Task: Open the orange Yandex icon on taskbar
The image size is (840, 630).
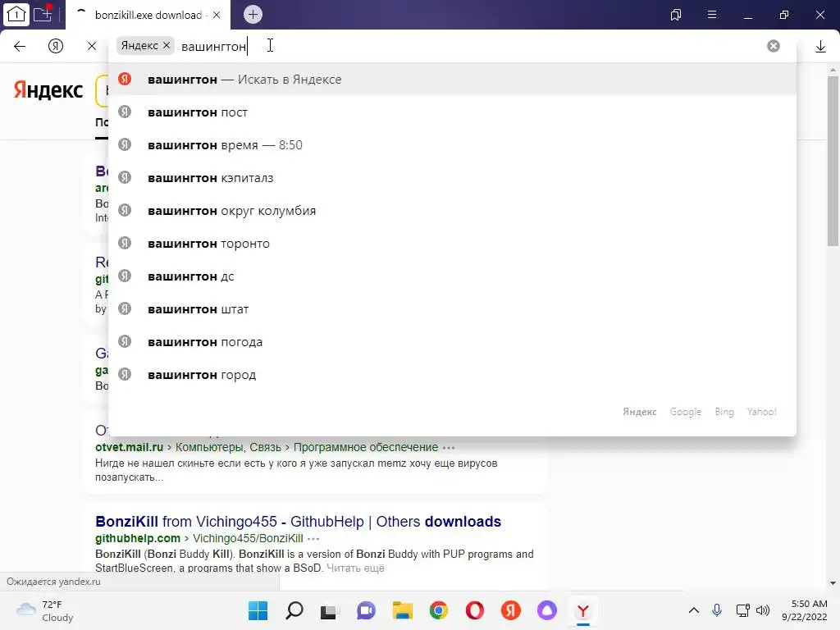Action: pyautogui.click(x=511, y=610)
